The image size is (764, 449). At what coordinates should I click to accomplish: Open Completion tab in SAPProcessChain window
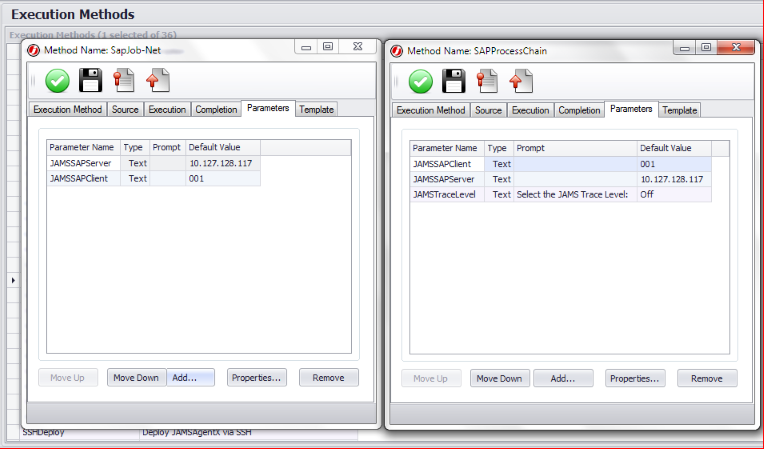click(579, 111)
